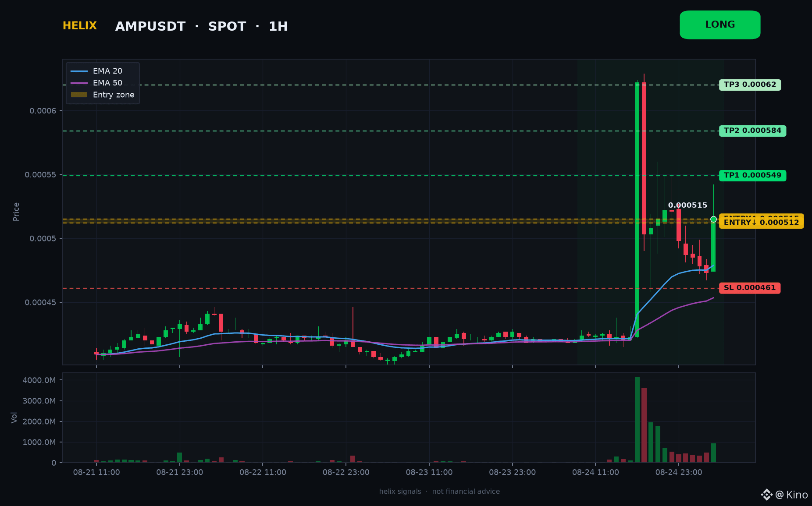The width and height of the screenshot is (812, 506).
Task: Click the 3000.0M volume axis tick
Action: (x=39, y=401)
